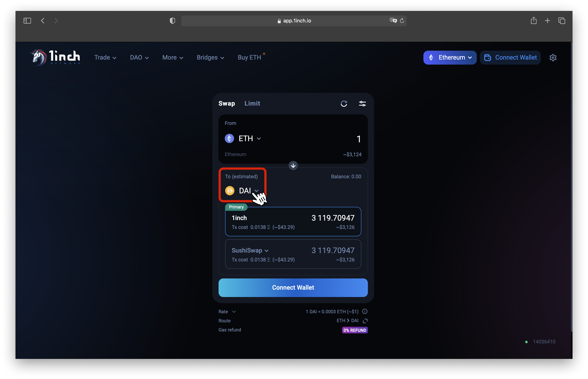This screenshot has height=379, width=588.
Task: Click the 0% REFUND badge
Action: 355,330
